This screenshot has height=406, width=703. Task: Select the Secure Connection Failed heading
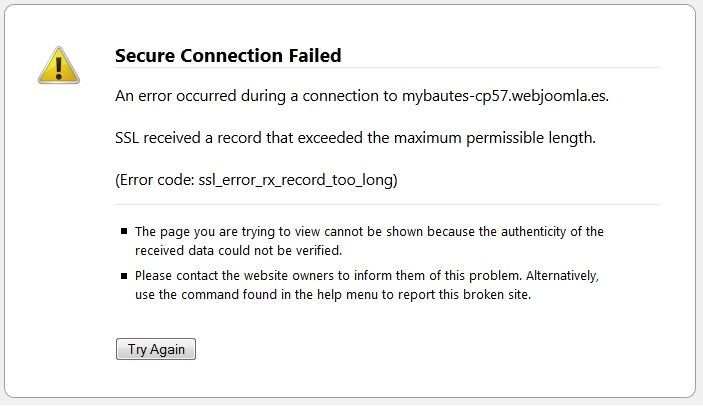coord(228,56)
